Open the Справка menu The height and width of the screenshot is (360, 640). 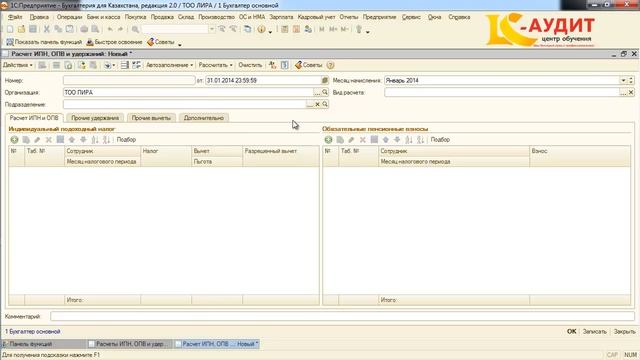pyautogui.click(x=459, y=17)
